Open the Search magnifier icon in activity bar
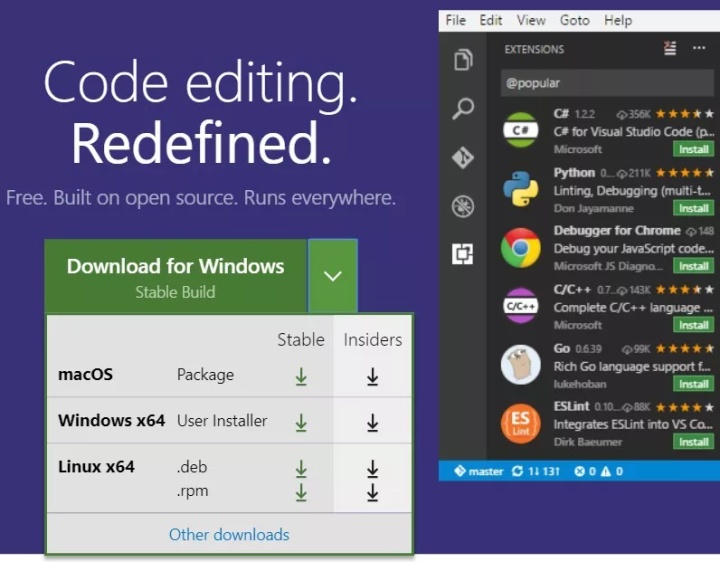 tap(463, 109)
